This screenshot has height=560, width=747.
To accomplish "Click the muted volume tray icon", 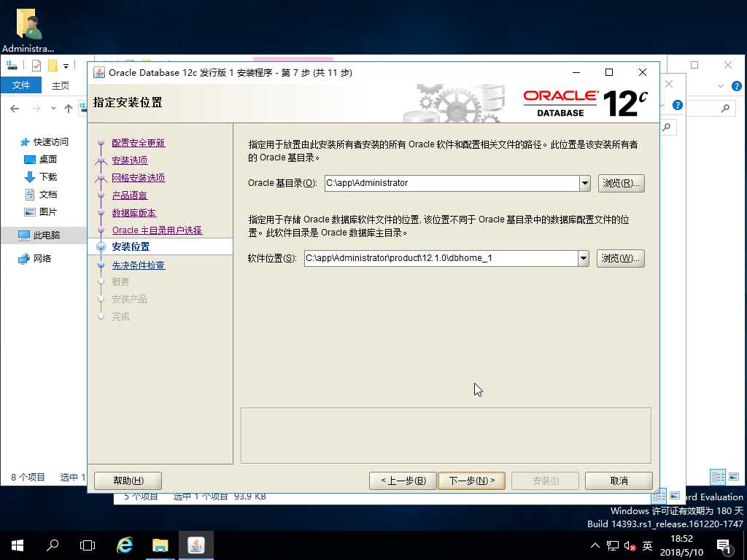I will tap(630, 545).
